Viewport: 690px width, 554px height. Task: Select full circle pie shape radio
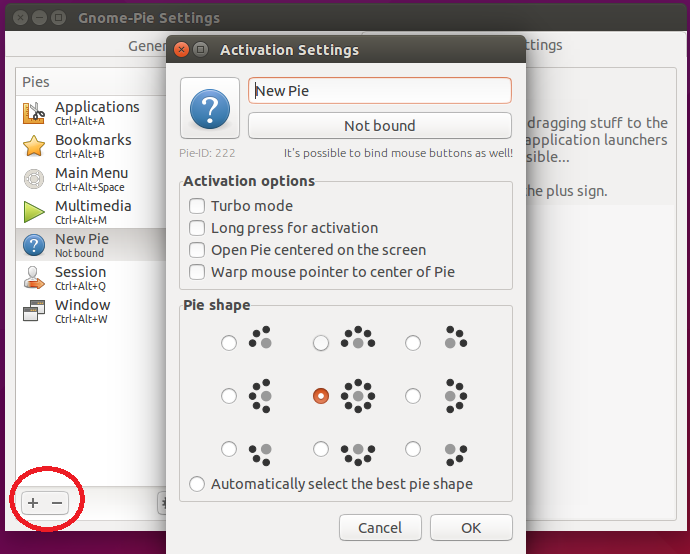[321, 396]
